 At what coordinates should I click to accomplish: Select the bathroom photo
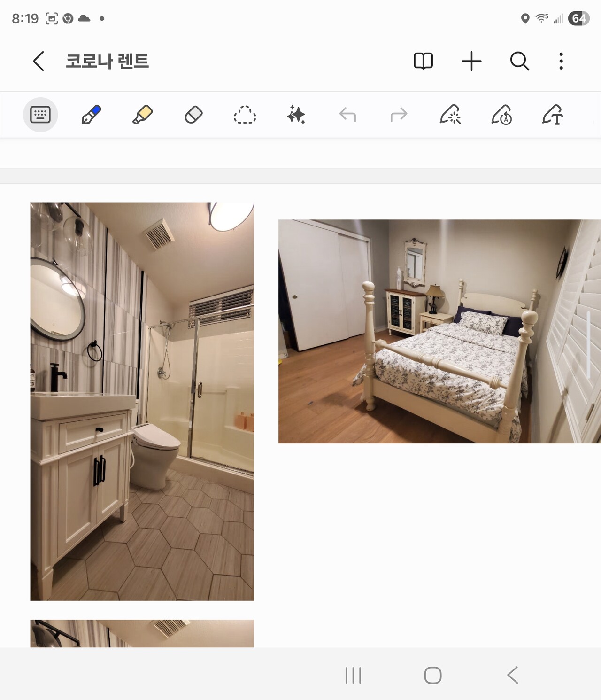[142, 401]
